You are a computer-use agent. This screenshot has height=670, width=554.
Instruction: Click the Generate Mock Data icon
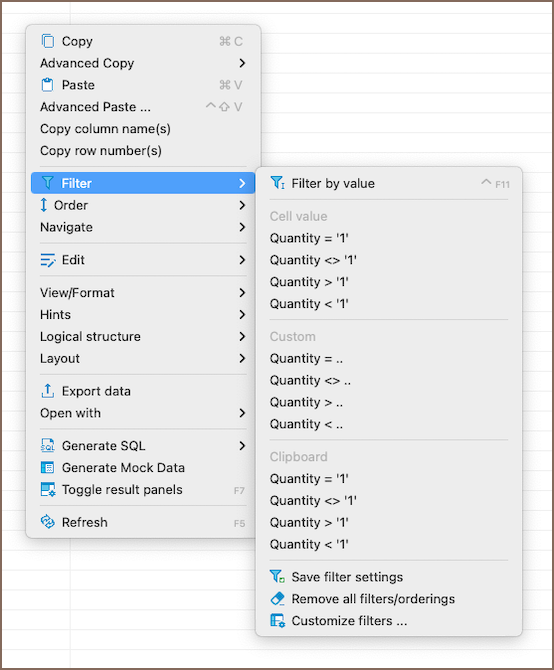coord(47,467)
